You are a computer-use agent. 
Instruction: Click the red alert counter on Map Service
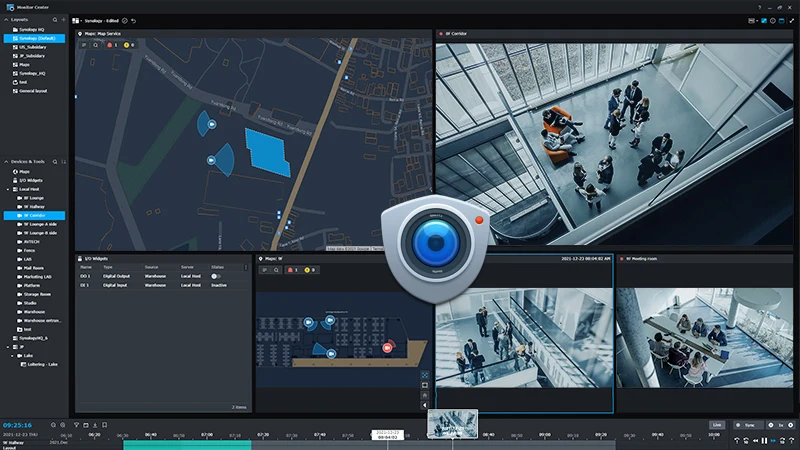(x=112, y=45)
